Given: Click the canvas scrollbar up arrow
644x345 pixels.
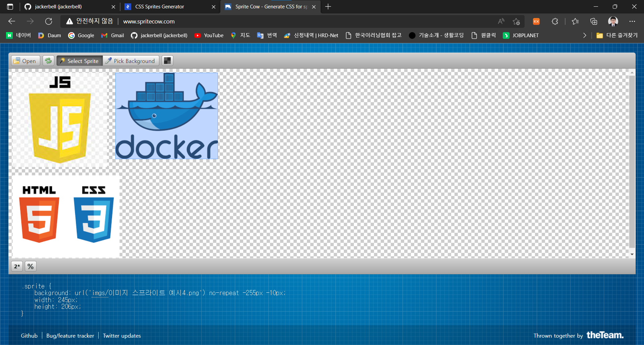Looking at the screenshot, I should pyautogui.click(x=632, y=72).
